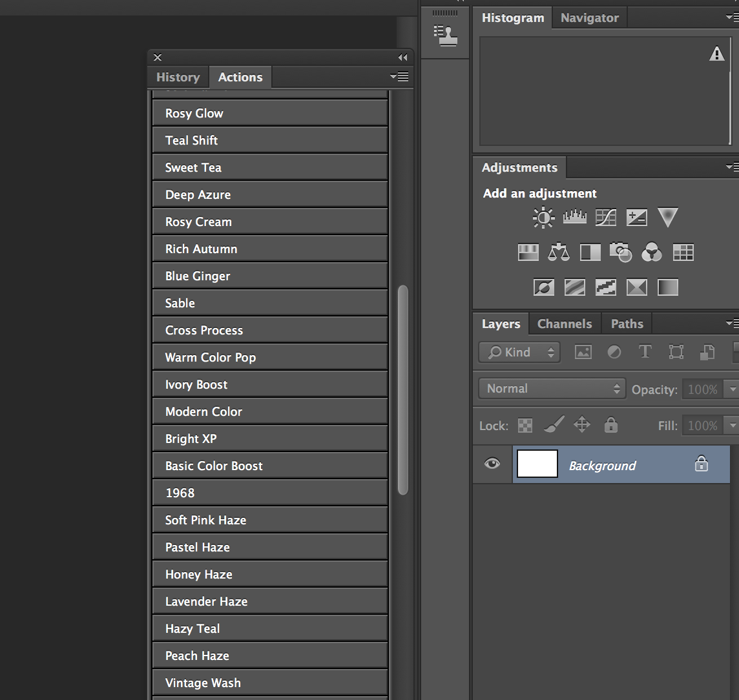
Task: Add a Color Balance adjustment
Action: point(559,252)
